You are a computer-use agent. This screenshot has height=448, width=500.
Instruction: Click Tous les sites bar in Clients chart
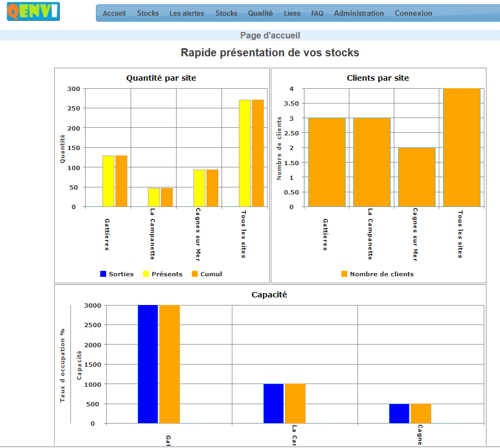(x=462, y=148)
